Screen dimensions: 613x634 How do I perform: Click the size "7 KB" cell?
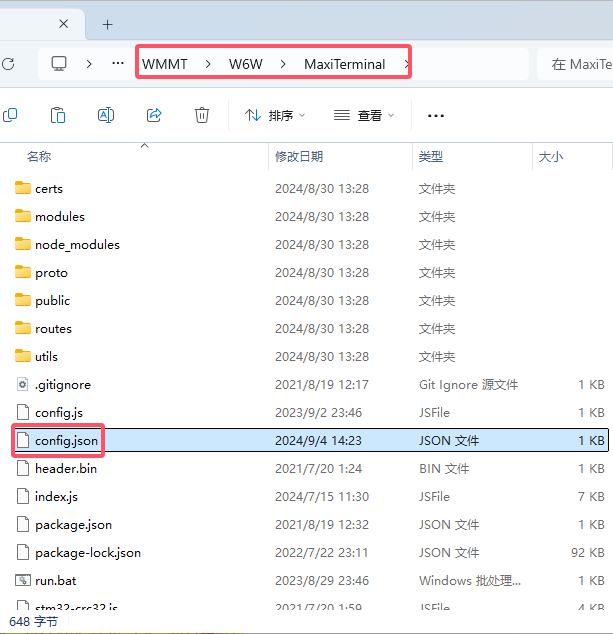click(x=591, y=497)
